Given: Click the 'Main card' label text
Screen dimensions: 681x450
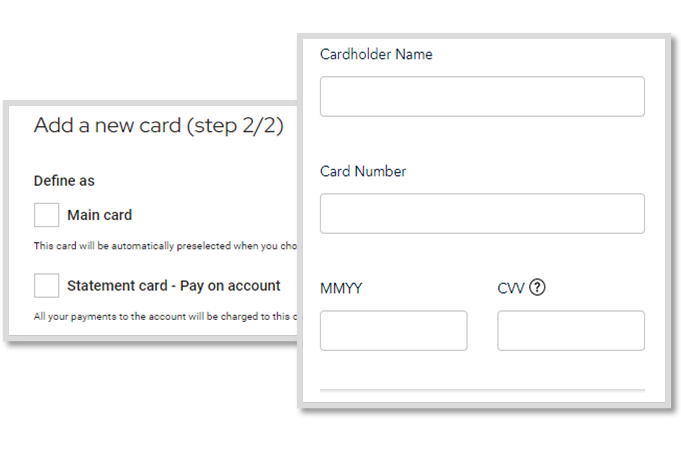Looking at the screenshot, I should (99, 215).
